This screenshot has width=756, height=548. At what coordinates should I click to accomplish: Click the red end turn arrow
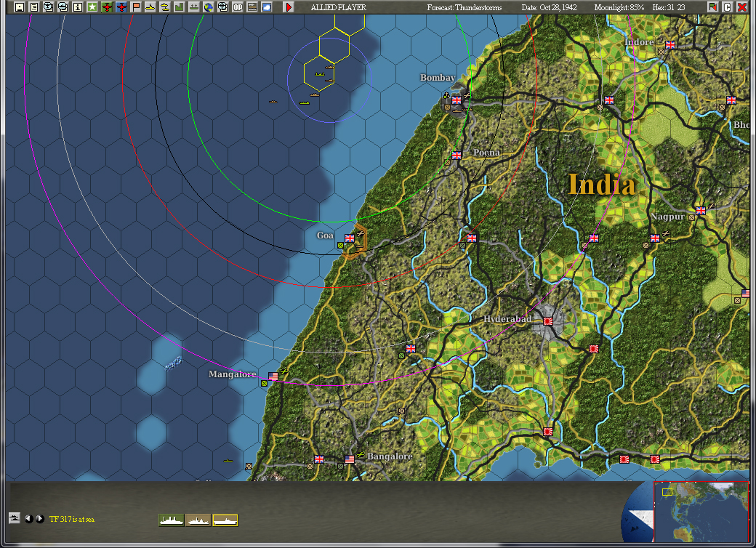tap(289, 7)
